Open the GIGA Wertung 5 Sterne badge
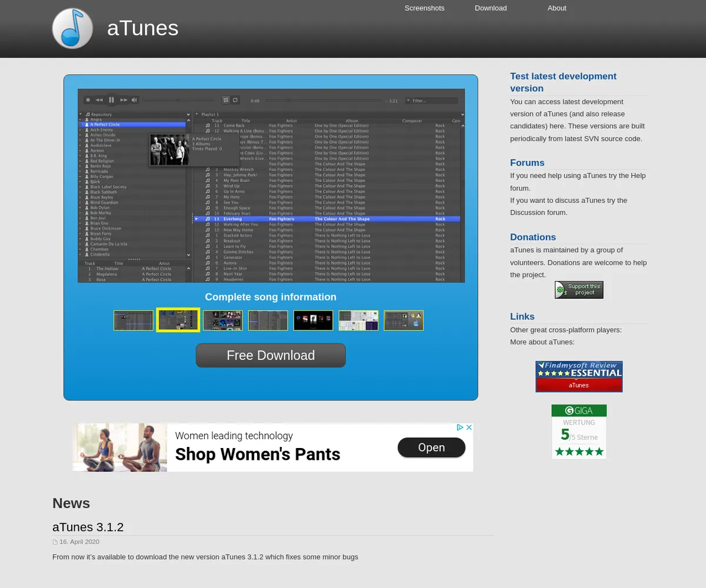Image resolution: width=706 pixels, height=588 pixels. [579, 432]
